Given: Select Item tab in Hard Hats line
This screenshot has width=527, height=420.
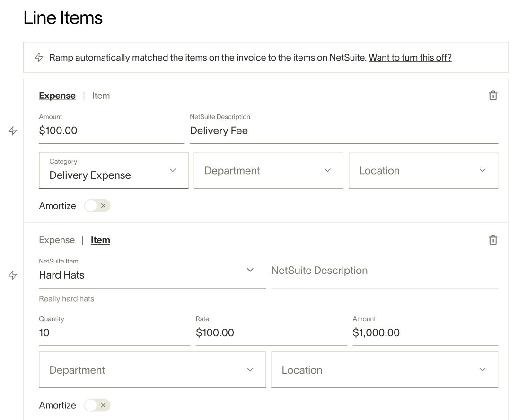Looking at the screenshot, I should pos(100,240).
